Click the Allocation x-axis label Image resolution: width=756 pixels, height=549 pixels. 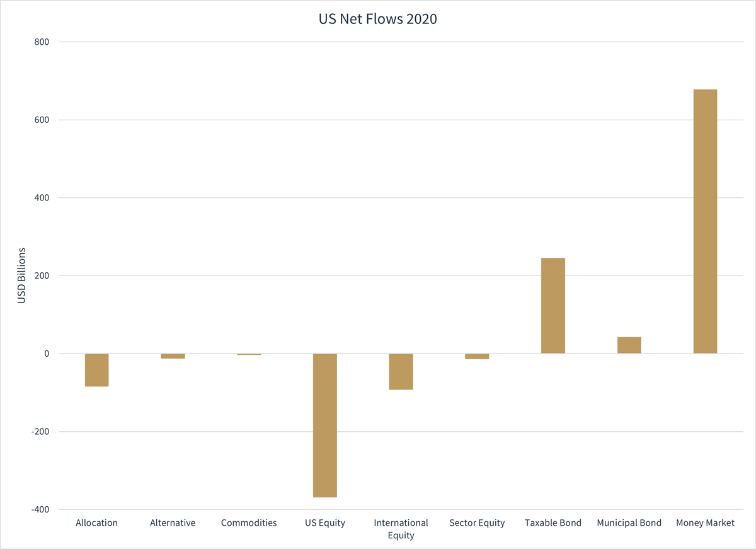(x=96, y=523)
